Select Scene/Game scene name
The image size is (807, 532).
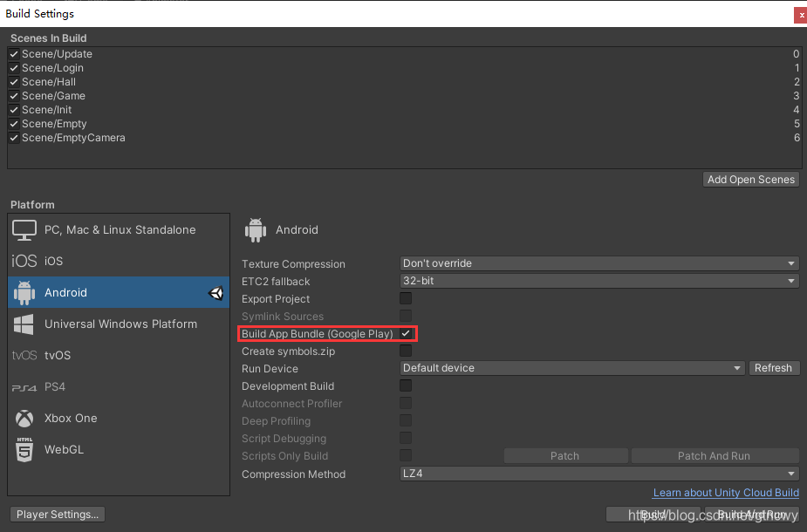pyautogui.click(x=53, y=96)
